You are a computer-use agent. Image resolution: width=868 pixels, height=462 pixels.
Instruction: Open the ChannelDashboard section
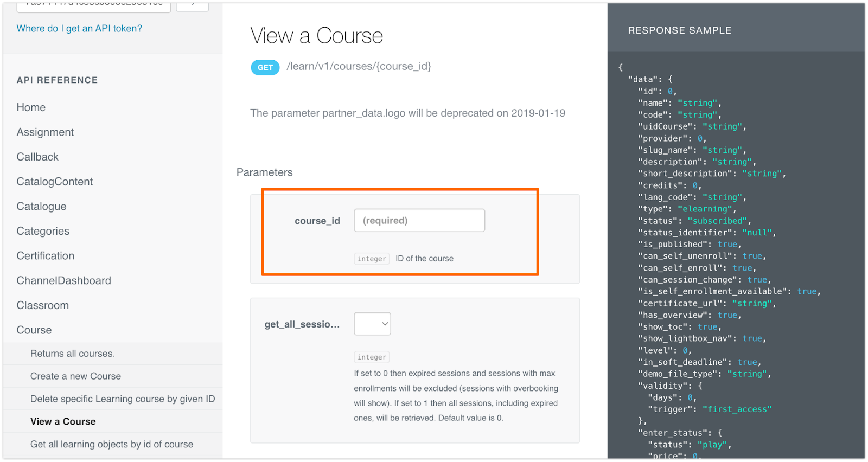(63, 281)
